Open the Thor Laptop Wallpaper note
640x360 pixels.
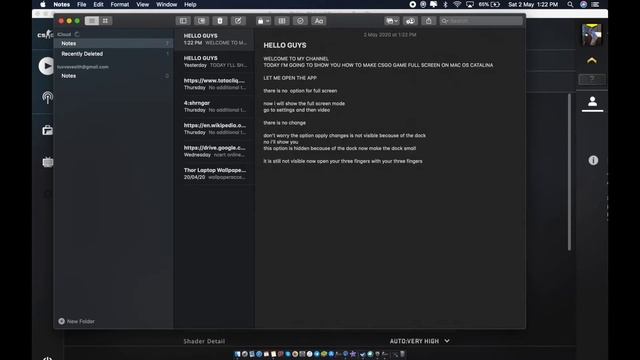tap(214, 174)
